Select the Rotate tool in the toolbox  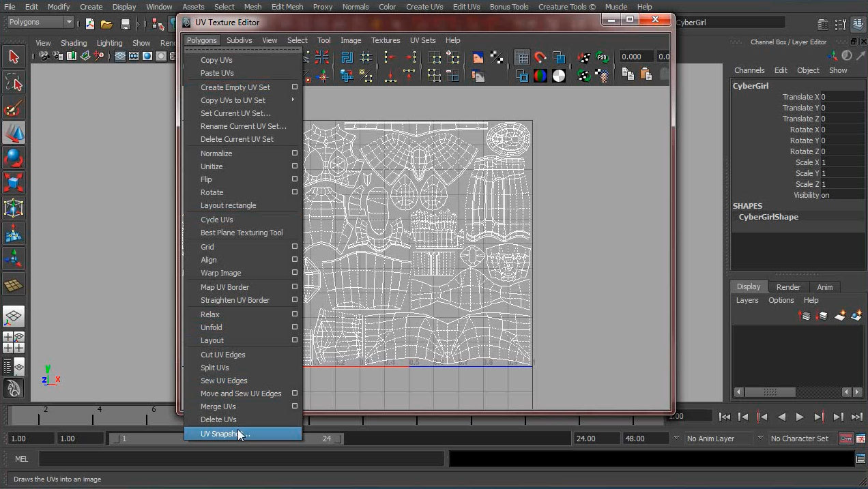14,158
